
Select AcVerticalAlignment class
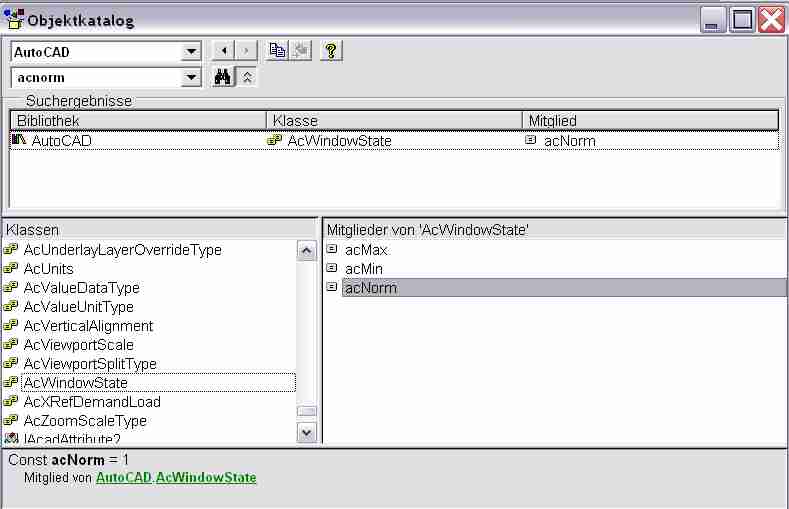coord(88,326)
